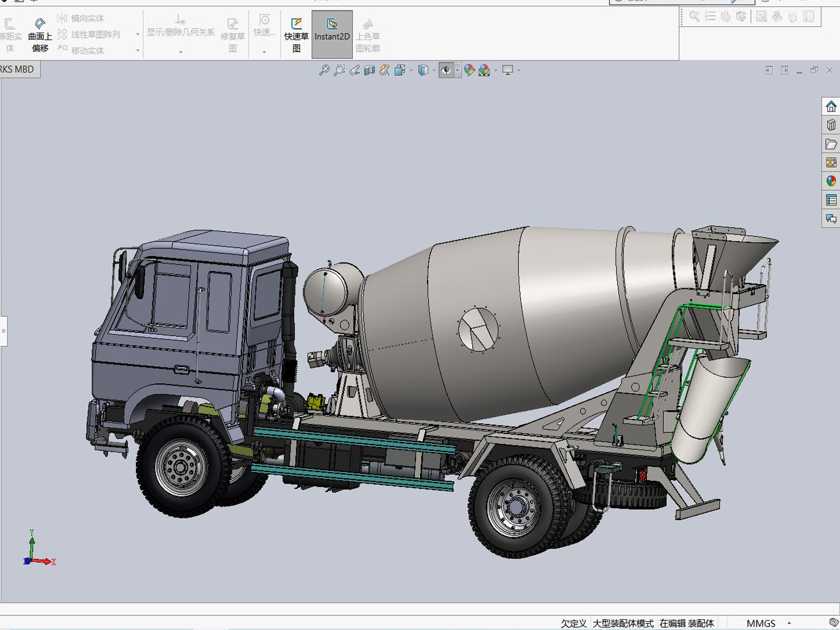Open the SOLIDWORKS Resources home pane
Screen dimensions: 840x630
click(831, 106)
